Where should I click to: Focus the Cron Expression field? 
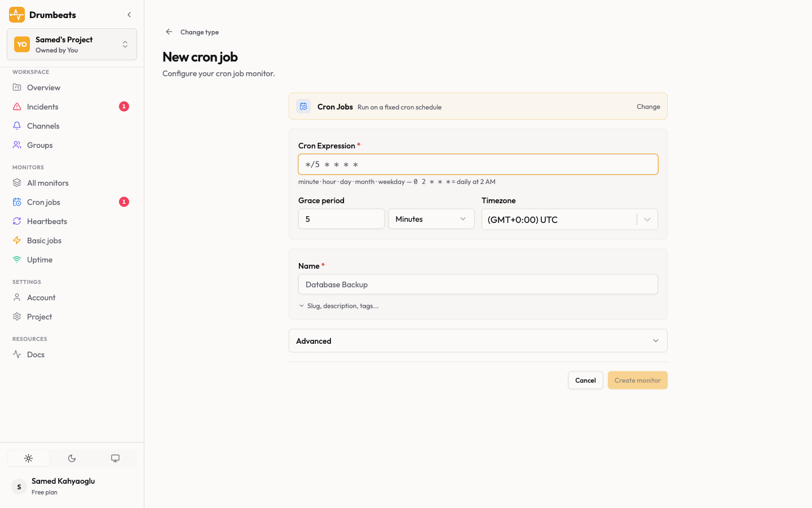[x=478, y=164]
